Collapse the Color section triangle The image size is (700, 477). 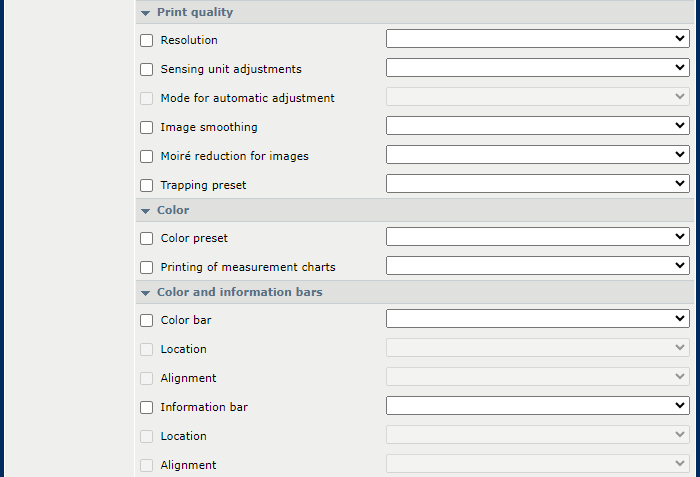(146, 211)
